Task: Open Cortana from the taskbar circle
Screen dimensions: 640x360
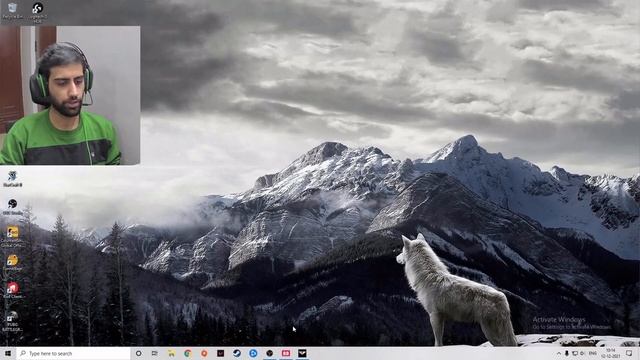Action: pyautogui.click(x=138, y=353)
